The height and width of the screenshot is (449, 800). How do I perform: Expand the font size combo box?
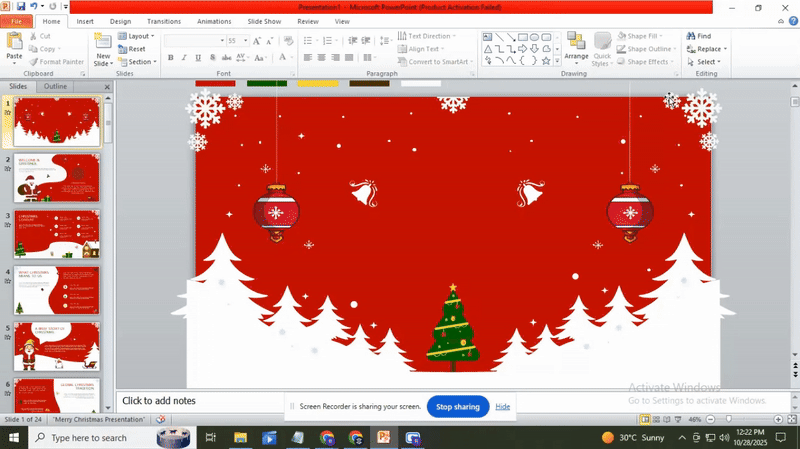(245, 41)
